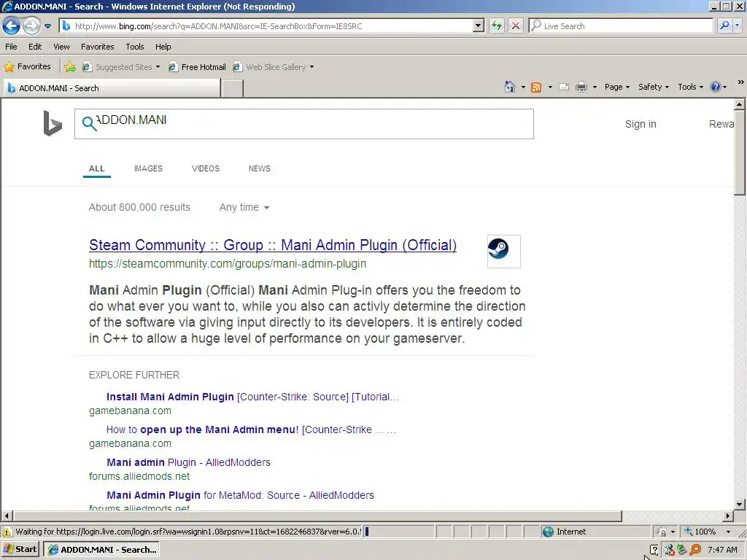
Task: Expand the Print options dropdown arrow
Action: 595,87
